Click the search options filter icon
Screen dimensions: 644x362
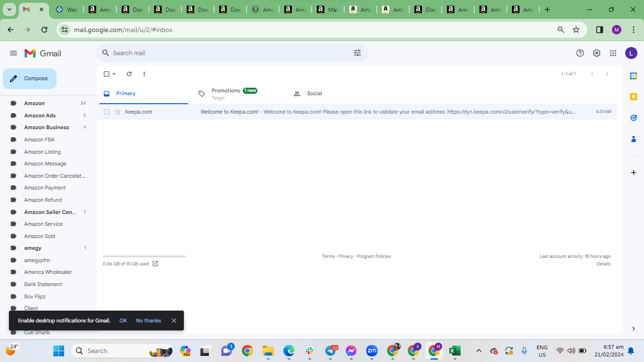(357, 53)
